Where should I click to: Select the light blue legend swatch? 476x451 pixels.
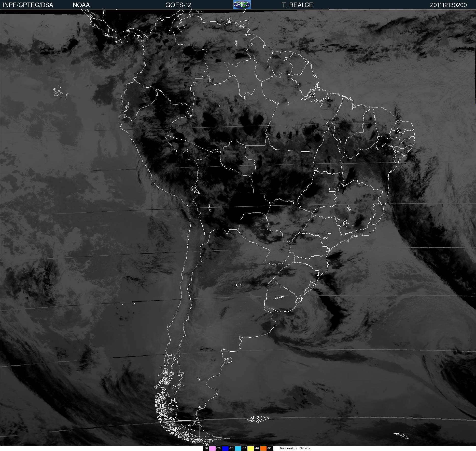[x=238, y=448]
